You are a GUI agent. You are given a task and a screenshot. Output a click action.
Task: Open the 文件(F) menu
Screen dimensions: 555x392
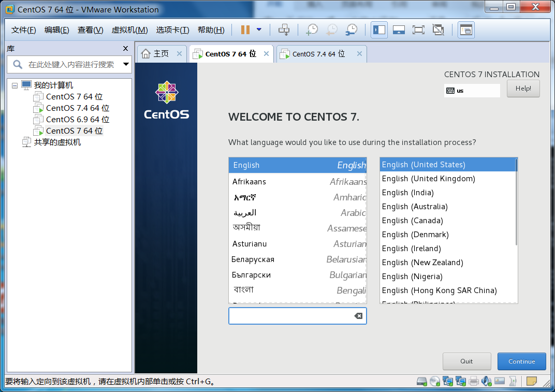tap(24, 30)
